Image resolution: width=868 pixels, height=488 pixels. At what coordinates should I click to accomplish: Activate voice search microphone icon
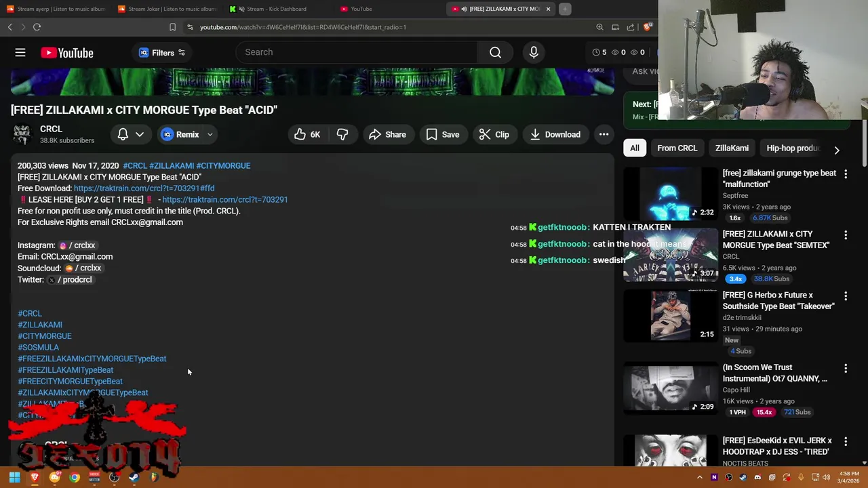[x=534, y=52]
